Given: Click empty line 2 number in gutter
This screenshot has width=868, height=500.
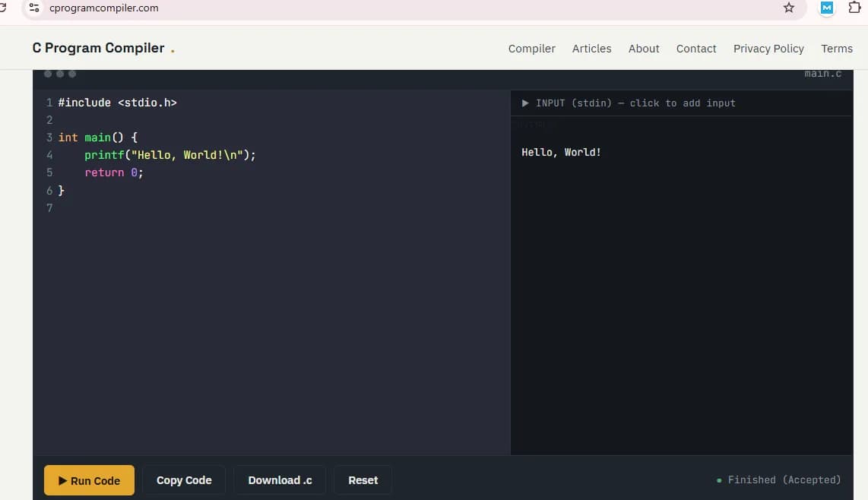Looking at the screenshot, I should [49, 120].
